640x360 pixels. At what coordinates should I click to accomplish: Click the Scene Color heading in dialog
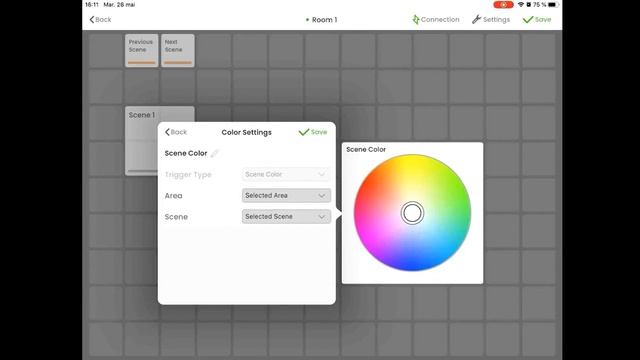click(x=186, y=153)
